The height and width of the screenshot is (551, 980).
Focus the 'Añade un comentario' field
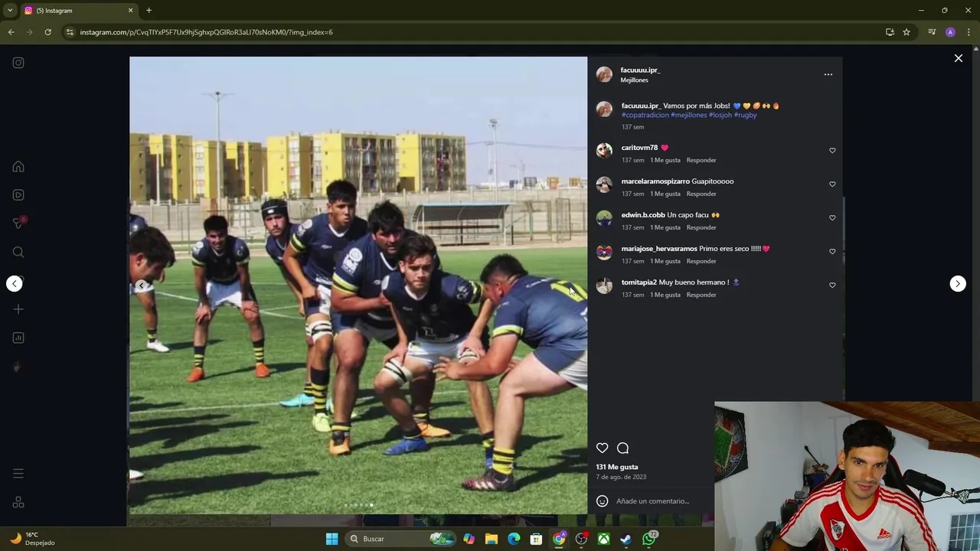653,501
